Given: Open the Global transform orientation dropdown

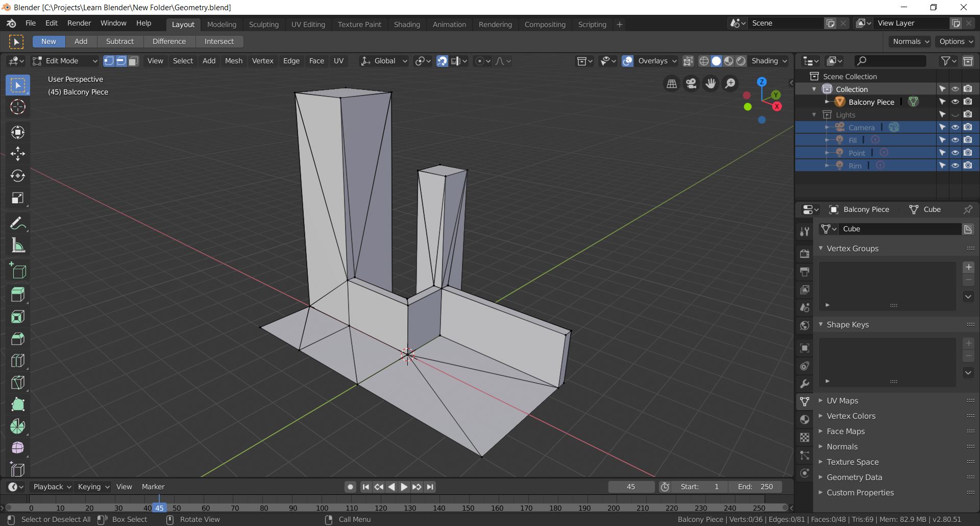Looking at the screenshot, I should coord(384,61).
